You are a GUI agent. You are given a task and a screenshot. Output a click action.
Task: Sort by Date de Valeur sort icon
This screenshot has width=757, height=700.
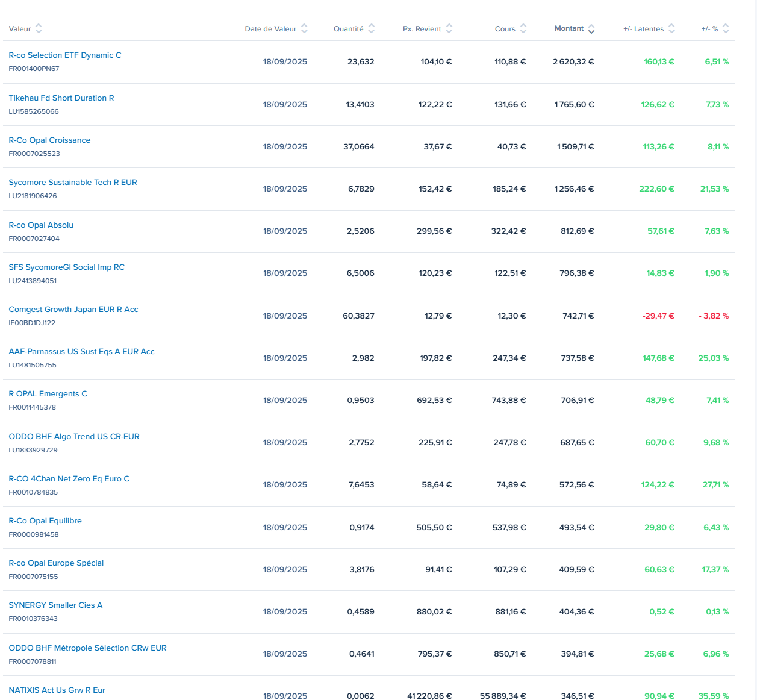(304, 28)
